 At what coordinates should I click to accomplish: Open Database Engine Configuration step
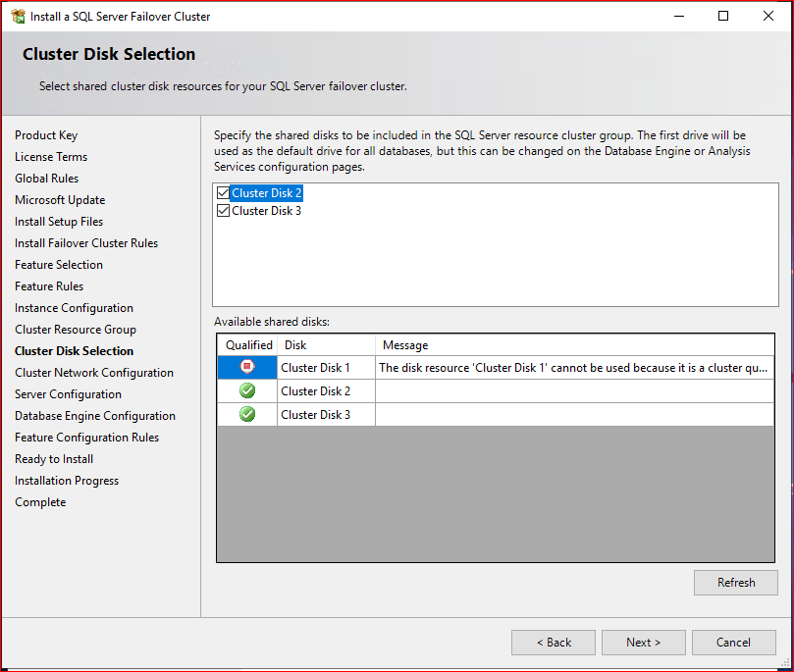pos(95,416)
